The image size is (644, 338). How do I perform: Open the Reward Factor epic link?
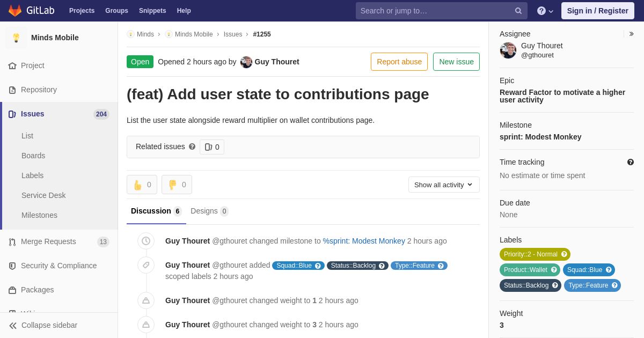click(562, 96)
